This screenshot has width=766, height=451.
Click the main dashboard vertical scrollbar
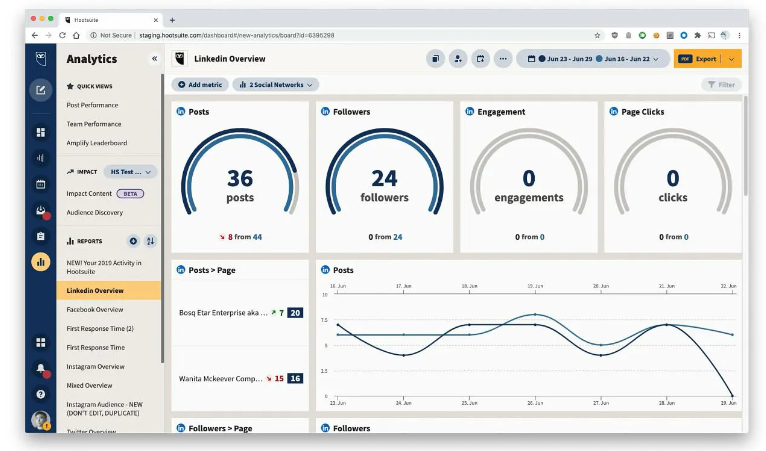pyautogui.click(x=745, y=146)
